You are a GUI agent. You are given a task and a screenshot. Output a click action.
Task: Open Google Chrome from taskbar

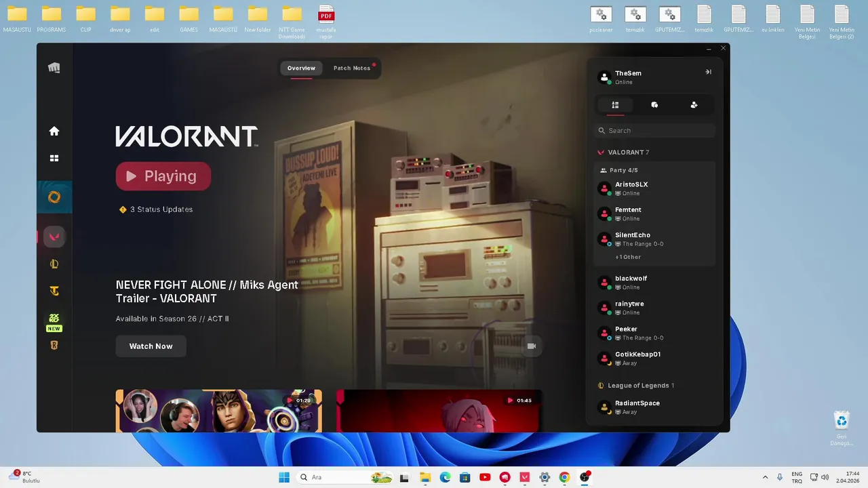click(564, 477)
